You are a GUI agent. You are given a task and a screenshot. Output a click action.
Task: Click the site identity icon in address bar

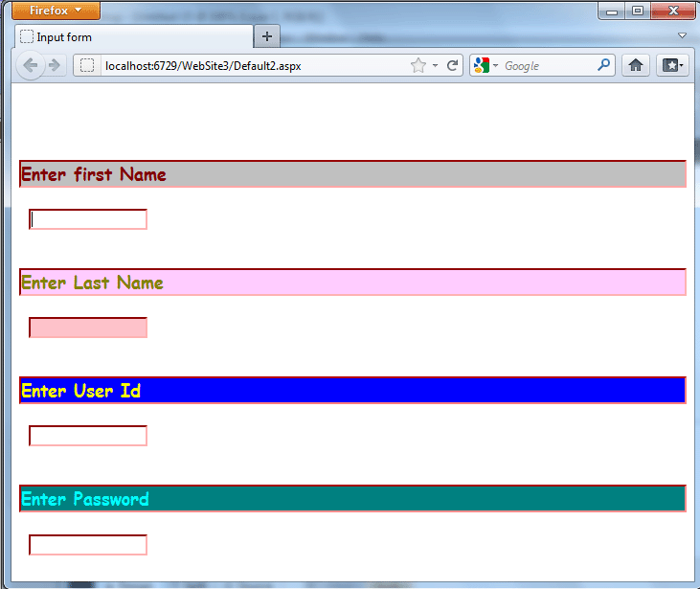[87, 66]
